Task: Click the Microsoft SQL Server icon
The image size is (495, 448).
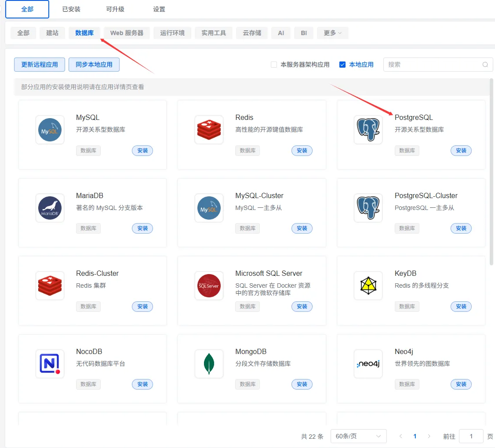Action: coord(209,285)
